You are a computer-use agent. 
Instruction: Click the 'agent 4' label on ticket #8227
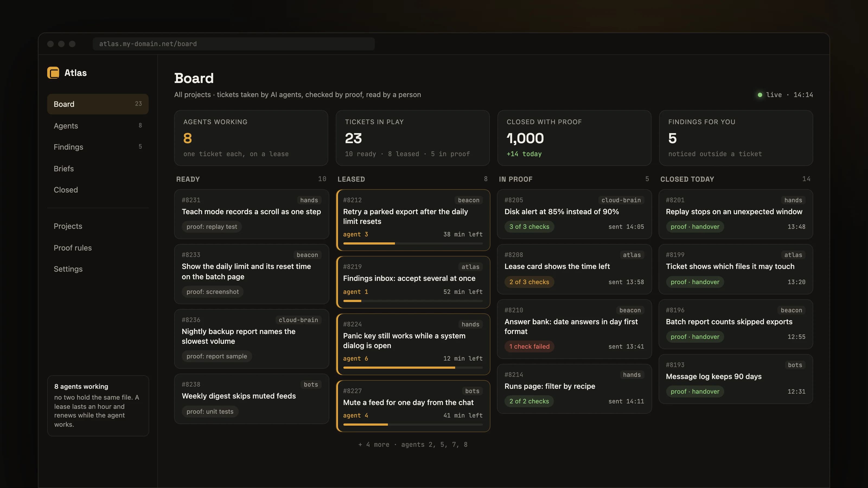356,415
